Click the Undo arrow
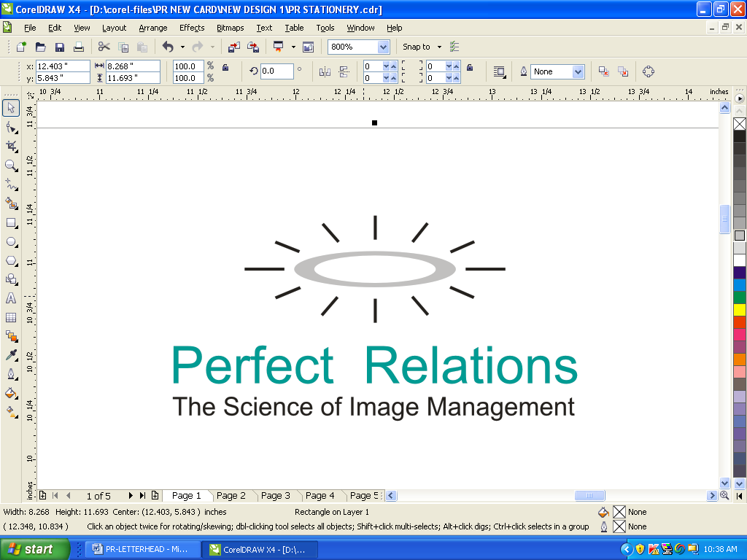This screenshot has height=560, width=747. tap(168, 47)
